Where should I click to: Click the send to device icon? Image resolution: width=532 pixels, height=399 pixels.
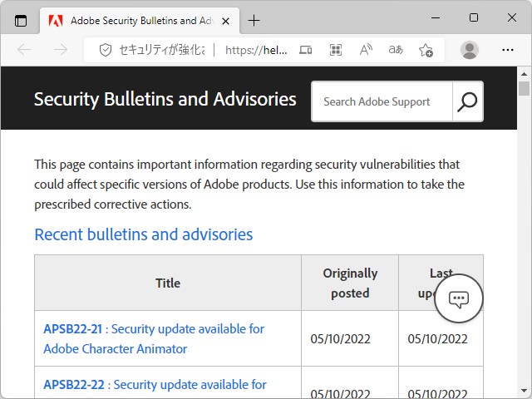click(x=306, y=50)
